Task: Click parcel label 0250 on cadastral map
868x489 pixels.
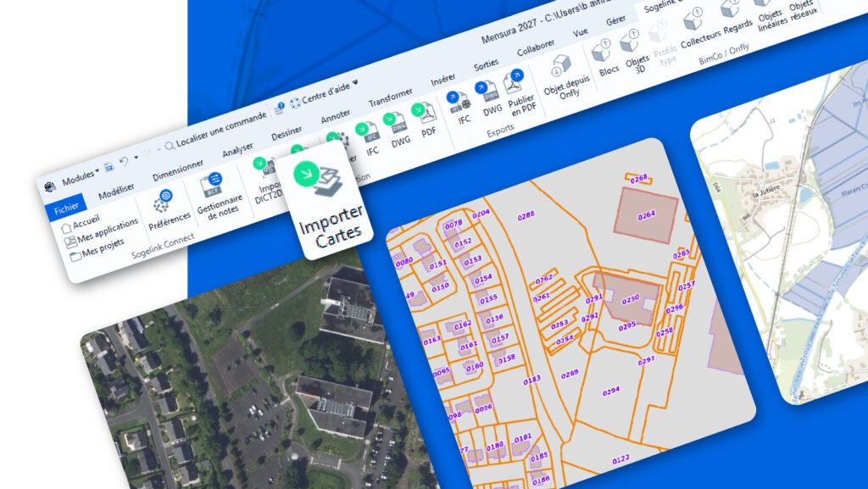Action: pos(631,300)
